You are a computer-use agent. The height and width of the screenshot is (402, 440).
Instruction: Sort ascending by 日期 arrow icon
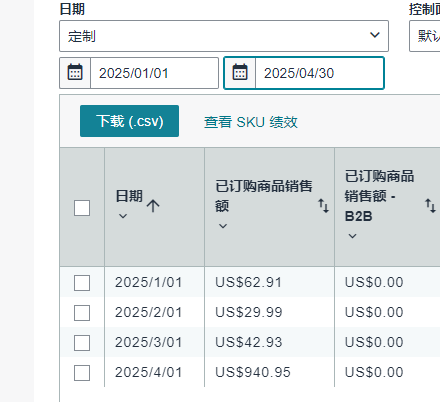[153, 206]
